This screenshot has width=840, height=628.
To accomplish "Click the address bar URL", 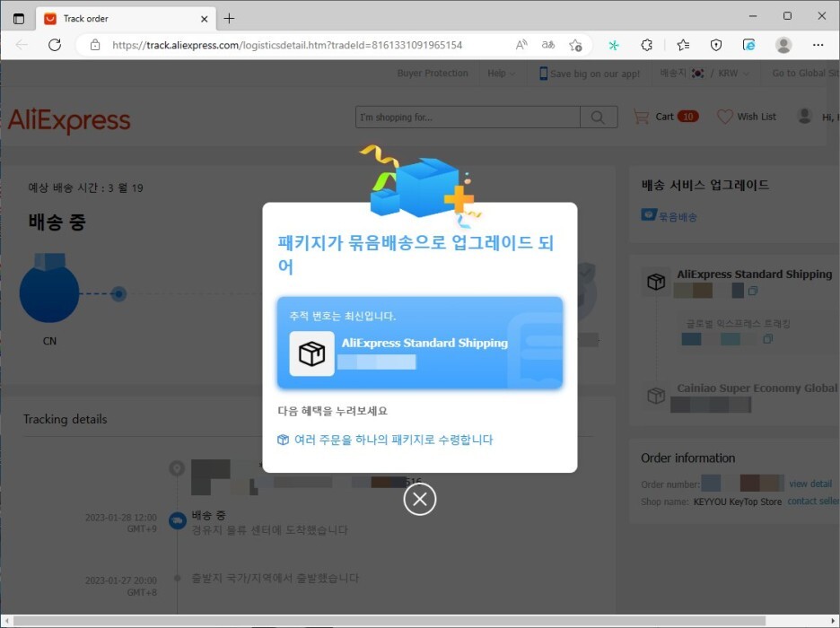I will pos(287,45).
